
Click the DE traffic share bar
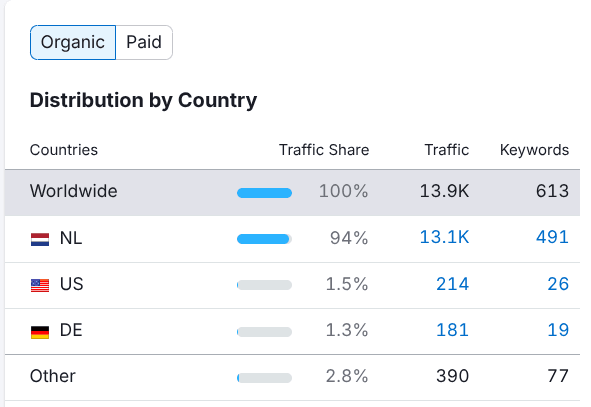click(x=264, y=332)
